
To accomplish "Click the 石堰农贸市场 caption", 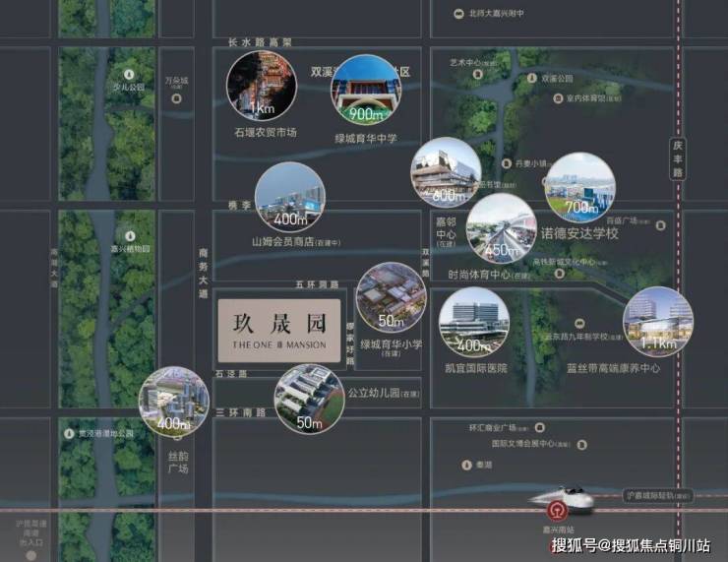I will click(266, 132).
